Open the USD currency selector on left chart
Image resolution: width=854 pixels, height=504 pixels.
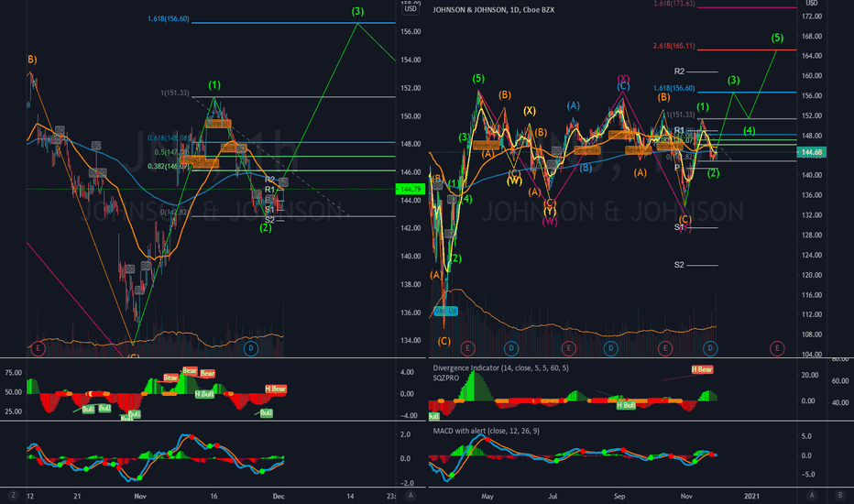coord(411,8)
